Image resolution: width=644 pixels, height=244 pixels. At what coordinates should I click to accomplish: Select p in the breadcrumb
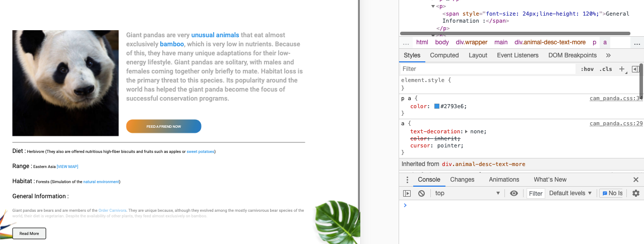click(x=594, y=42)
